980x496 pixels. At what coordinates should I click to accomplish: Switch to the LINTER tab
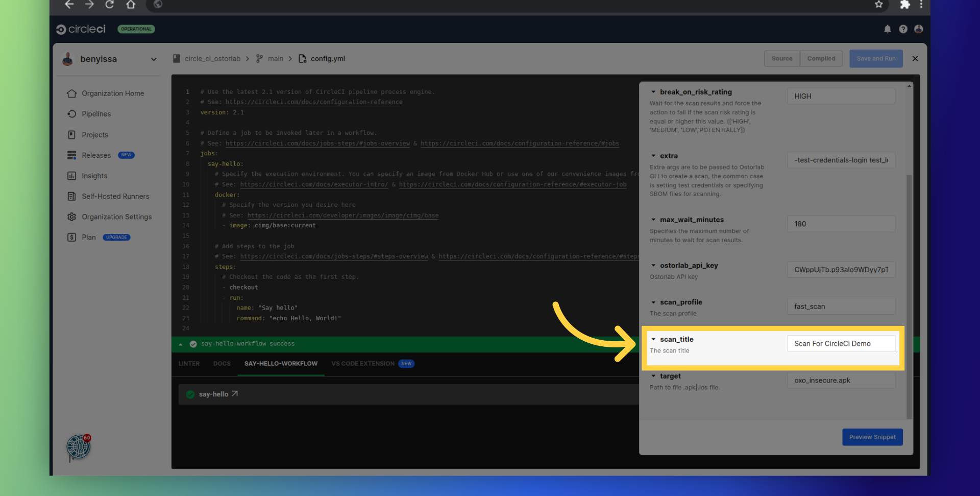point(189,364)
